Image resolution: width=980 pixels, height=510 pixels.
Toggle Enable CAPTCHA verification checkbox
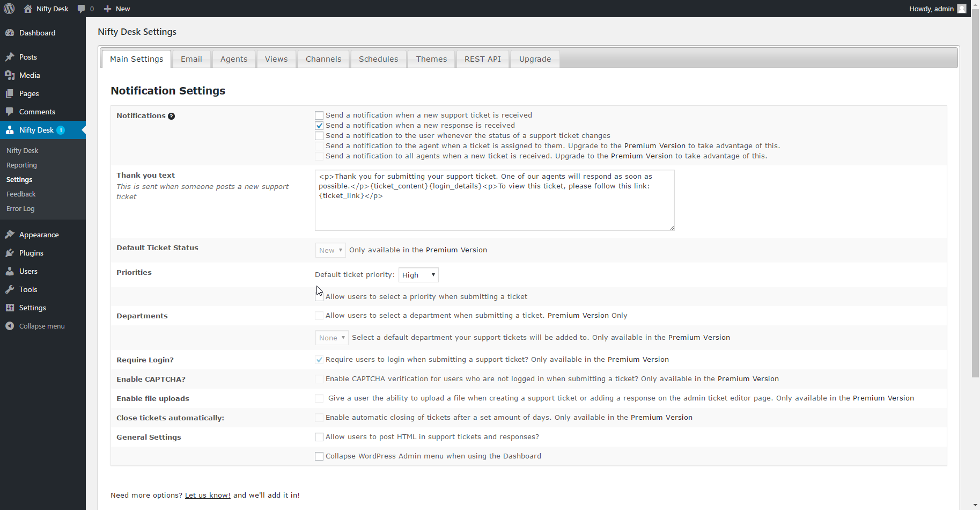[x=319, y=379]
